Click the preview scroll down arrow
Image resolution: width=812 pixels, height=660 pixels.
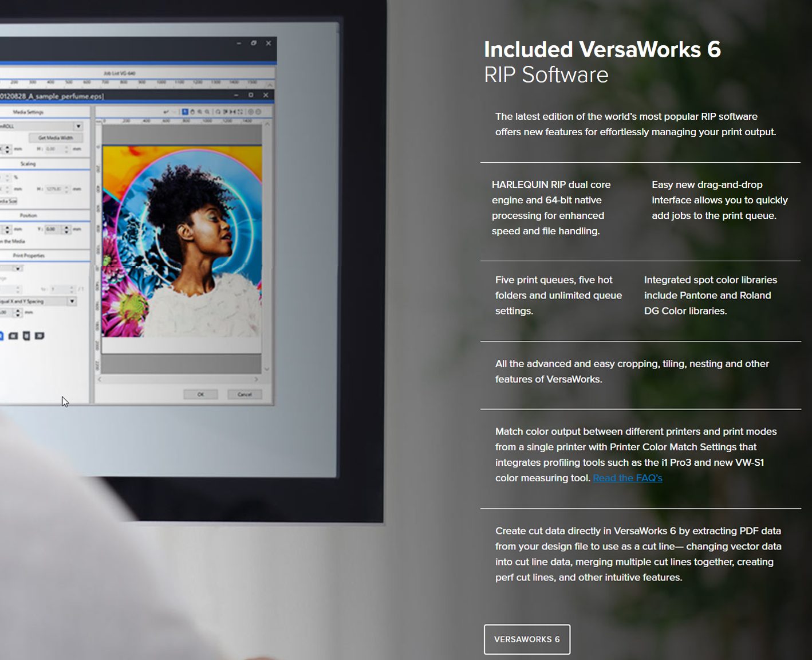point(267,370)
